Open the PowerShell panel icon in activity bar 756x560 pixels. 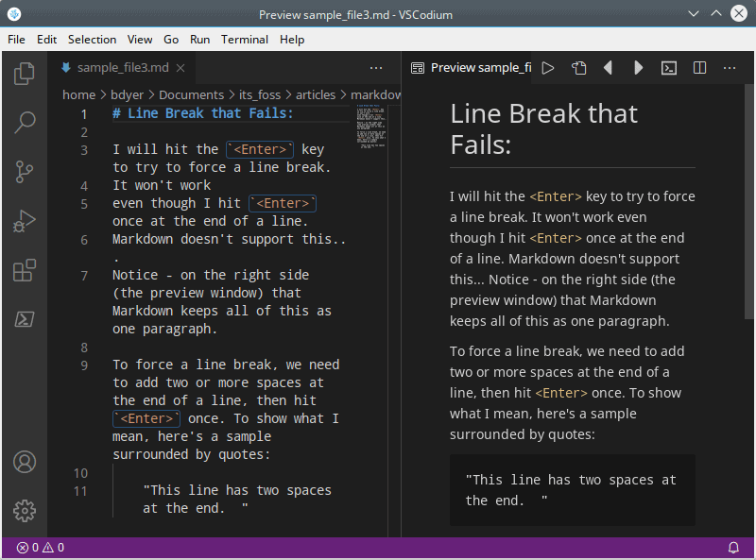[25, 319]
